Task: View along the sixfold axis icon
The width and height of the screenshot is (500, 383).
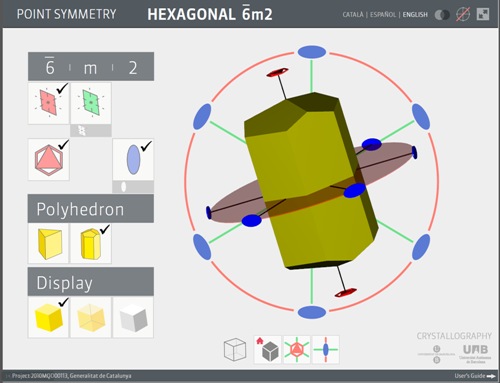Action: coord(297,349)
